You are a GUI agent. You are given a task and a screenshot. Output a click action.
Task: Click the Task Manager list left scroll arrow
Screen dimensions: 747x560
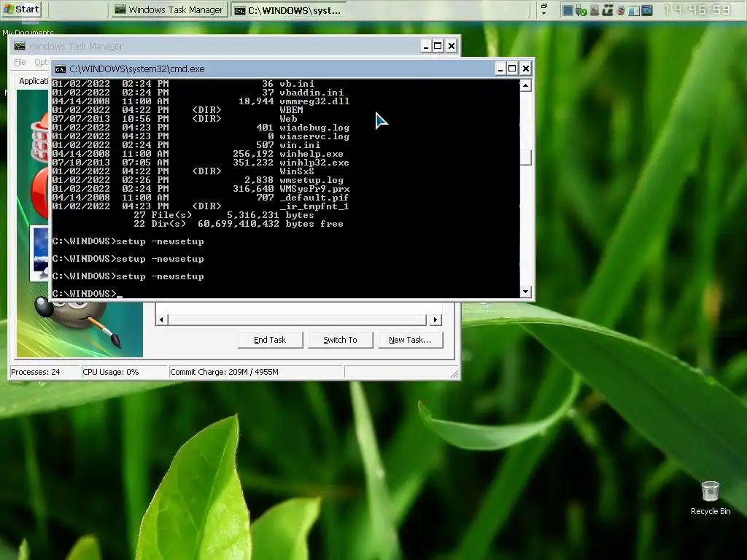pos(161,319)
